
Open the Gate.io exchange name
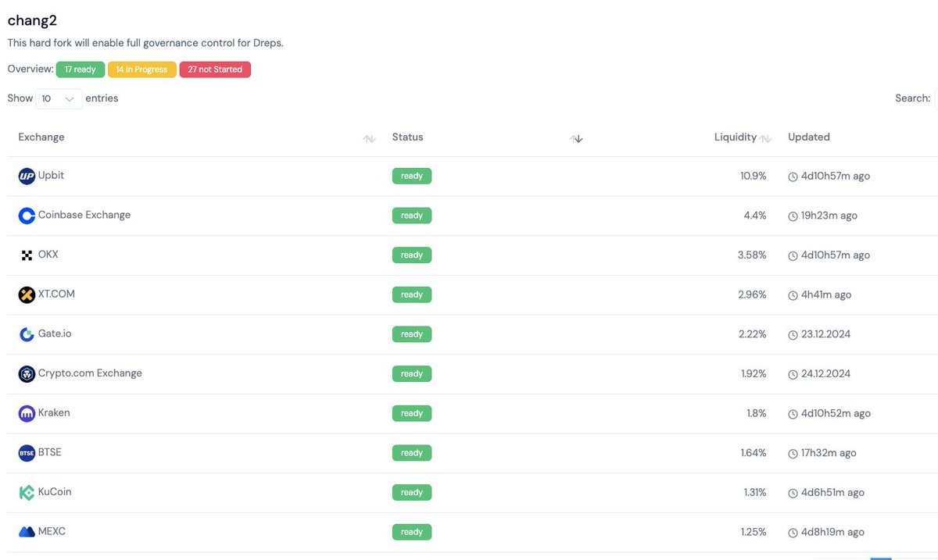pos(55,334)
